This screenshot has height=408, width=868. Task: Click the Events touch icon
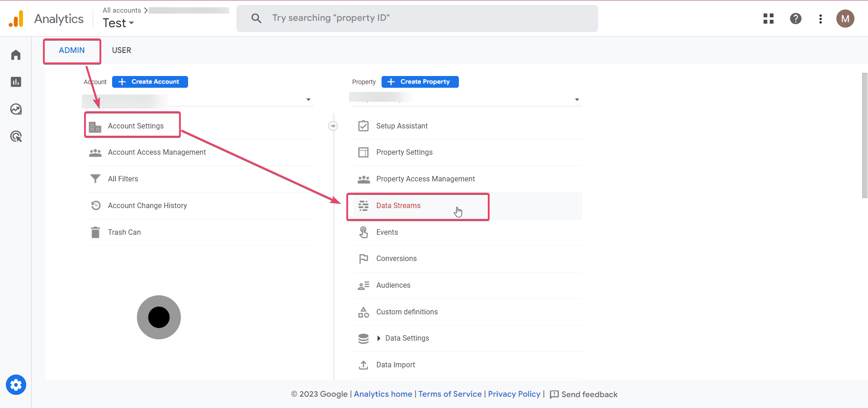pos(363,232)
